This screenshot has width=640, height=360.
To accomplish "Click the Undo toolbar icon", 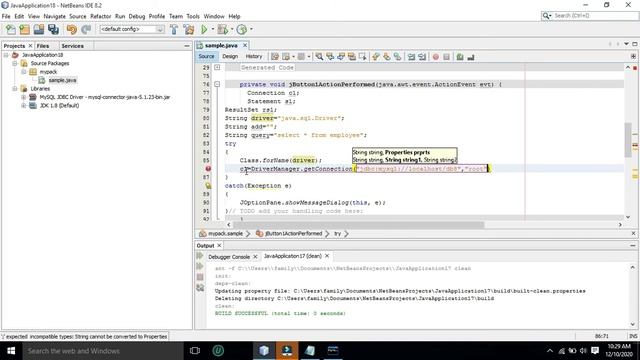I will [72, 29].
